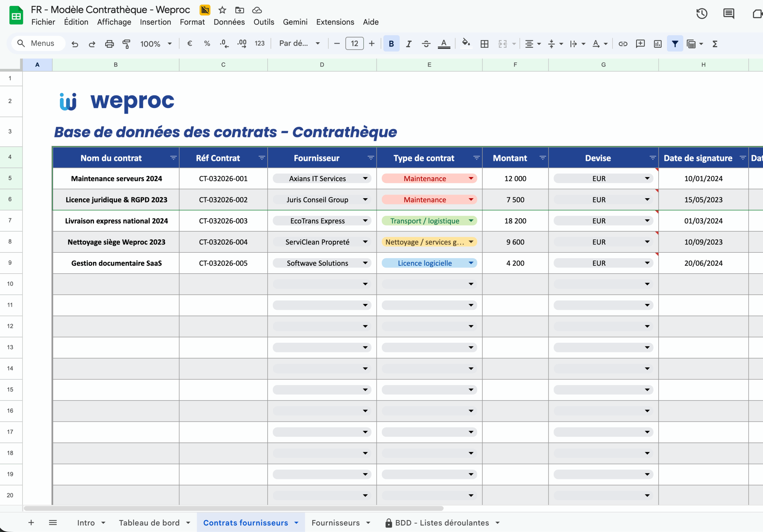
Task: Click the font size input field
Action: pos(354,44)
